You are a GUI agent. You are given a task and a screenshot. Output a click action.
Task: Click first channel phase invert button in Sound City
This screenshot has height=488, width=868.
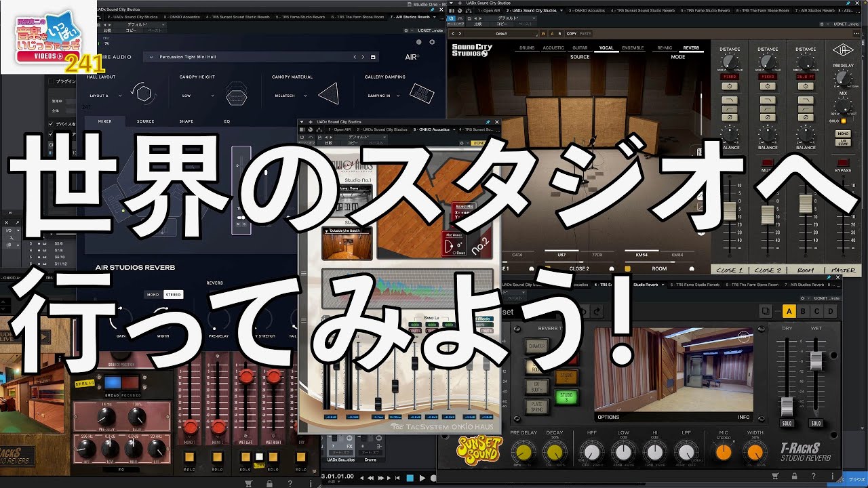tap(730, 116)
